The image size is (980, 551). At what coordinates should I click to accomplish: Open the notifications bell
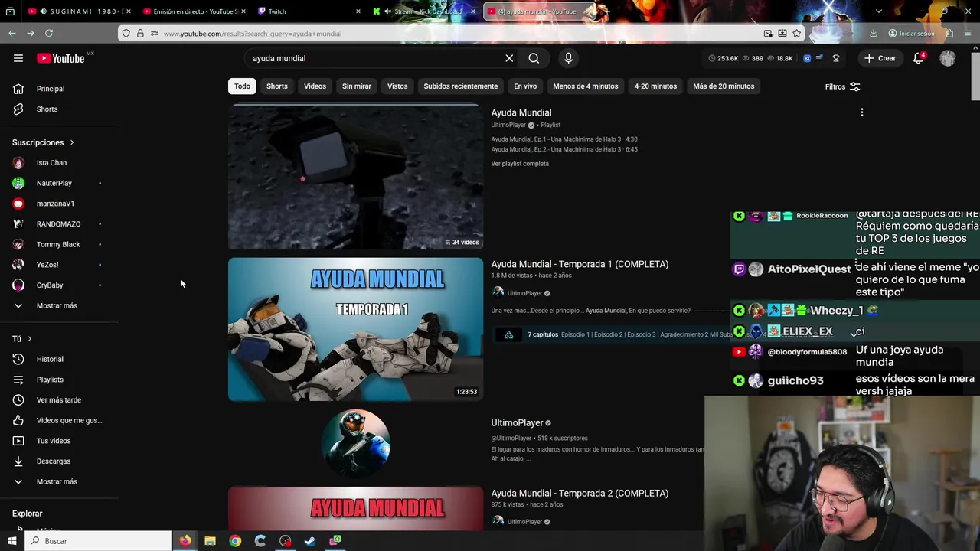coord(919,58)
